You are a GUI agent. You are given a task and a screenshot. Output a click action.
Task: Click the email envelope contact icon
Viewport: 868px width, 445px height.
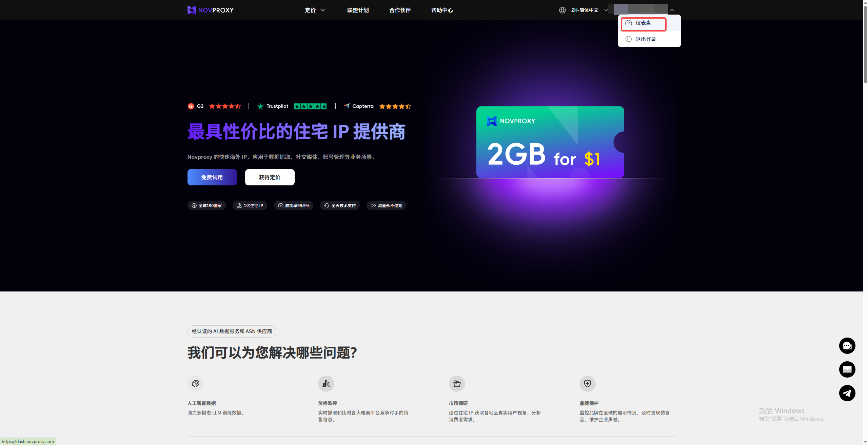[847, 369]
